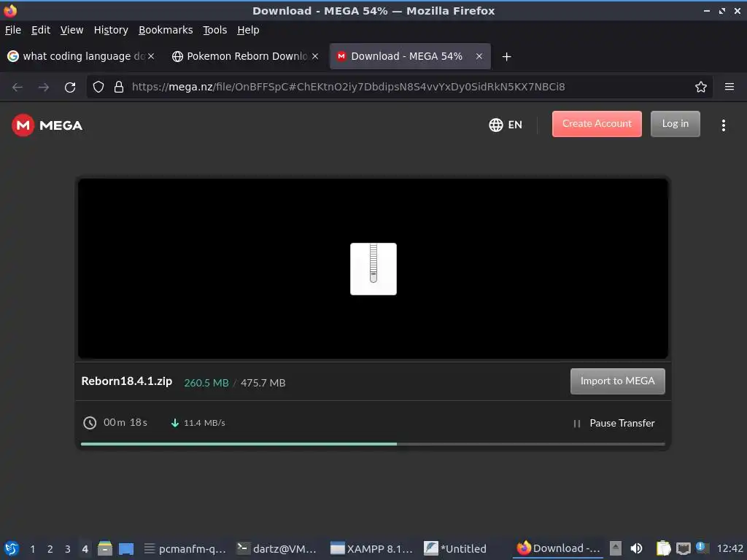Go back to the previous page
747x560 pixels.
point(18,87)
